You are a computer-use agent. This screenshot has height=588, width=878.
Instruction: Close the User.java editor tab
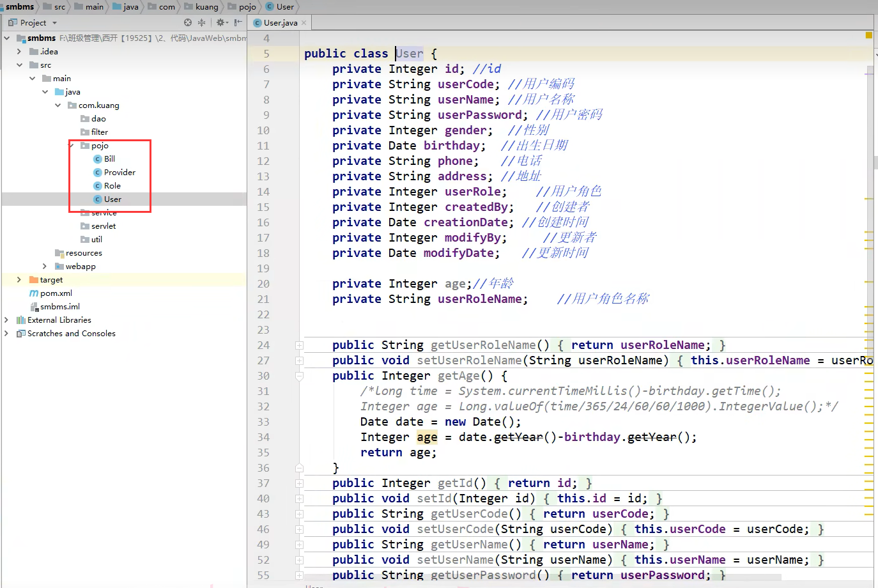[304, 23]
